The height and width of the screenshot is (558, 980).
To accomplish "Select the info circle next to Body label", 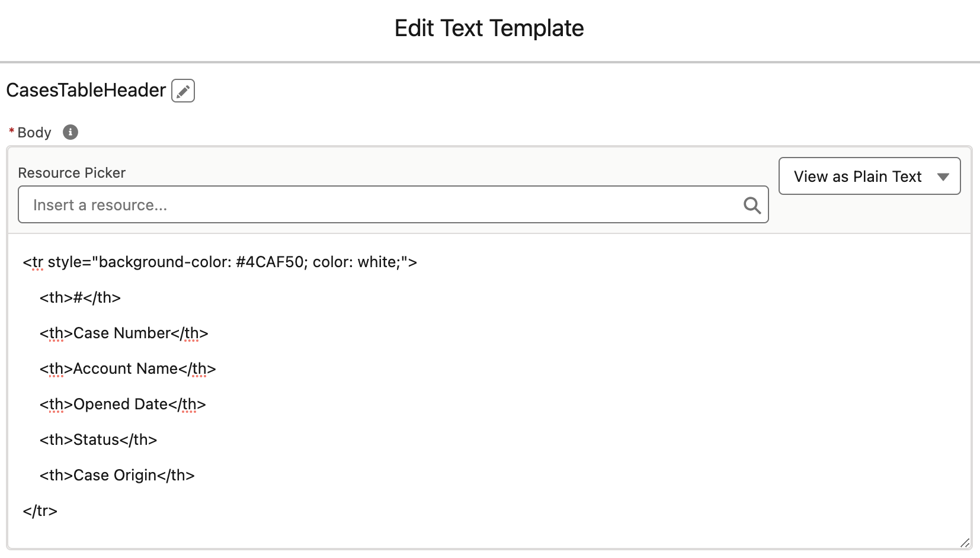I will click(x=70, y=132).
